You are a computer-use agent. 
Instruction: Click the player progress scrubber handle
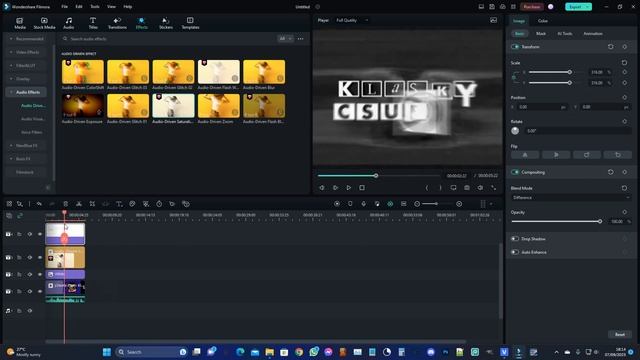pos(376,176)
